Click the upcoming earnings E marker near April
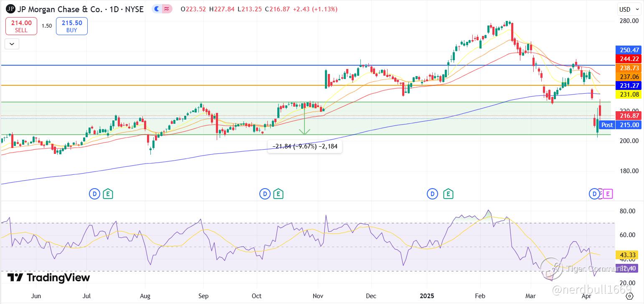The width and height of the screenshot is (644, 304). tap(608, 194)
